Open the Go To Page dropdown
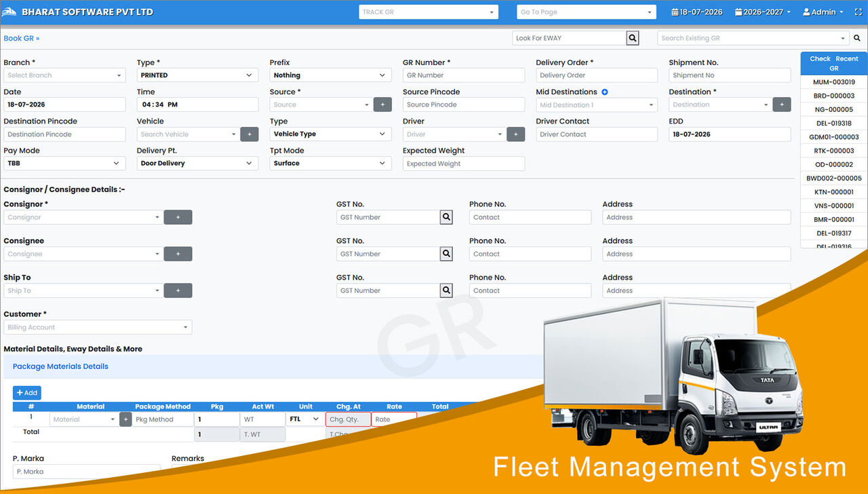 tap(587, 12)
